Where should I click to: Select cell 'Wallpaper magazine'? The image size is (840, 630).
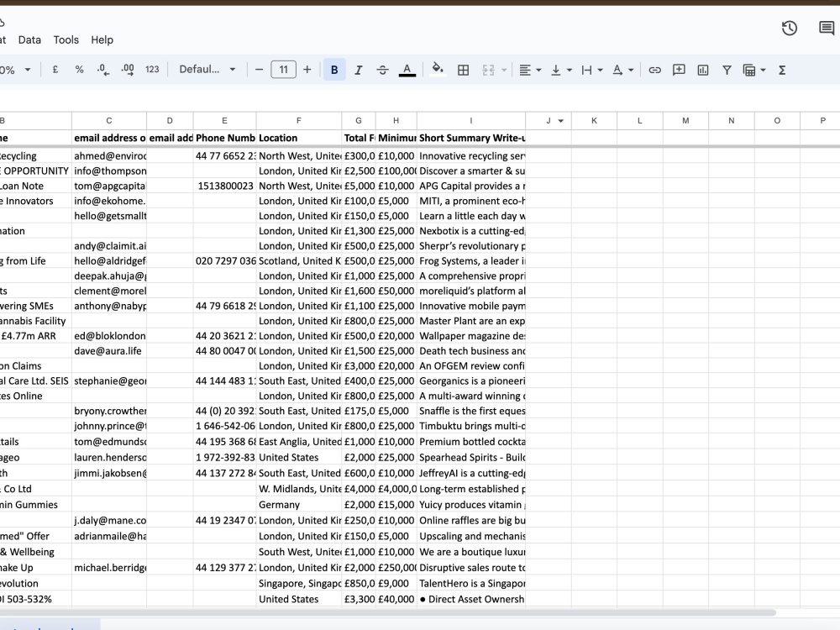pos(471,336)
